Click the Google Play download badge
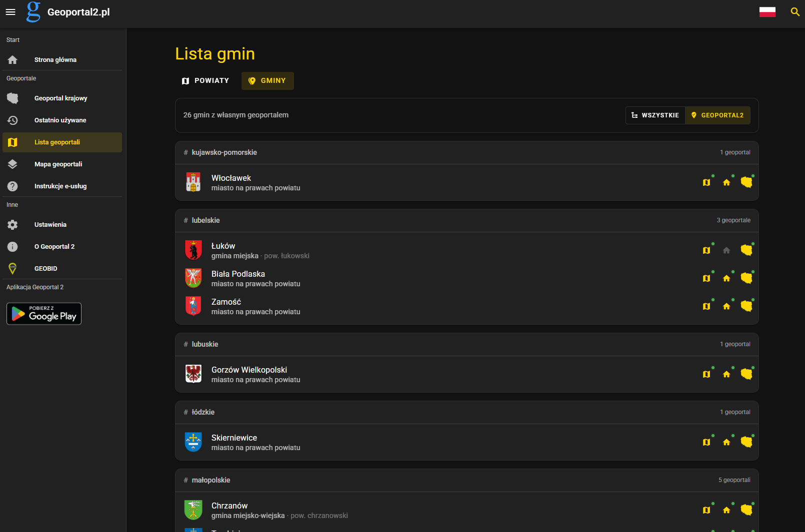Viewport: 805px width, 532px height. pyautogui.click(x=44, y=314)
